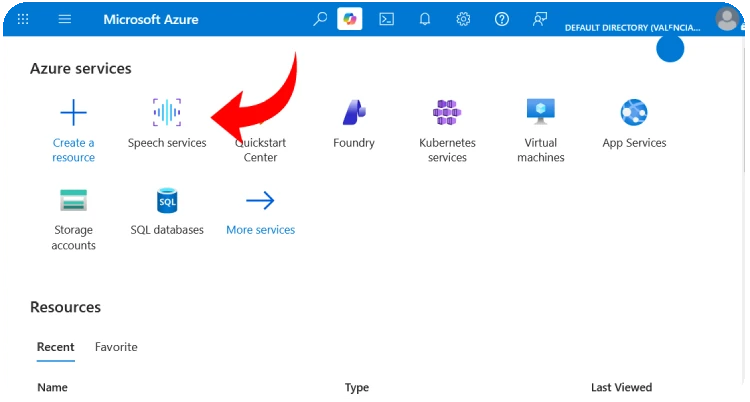Click the More services arrow icon

pyautogui.click(x=260, y=201)
